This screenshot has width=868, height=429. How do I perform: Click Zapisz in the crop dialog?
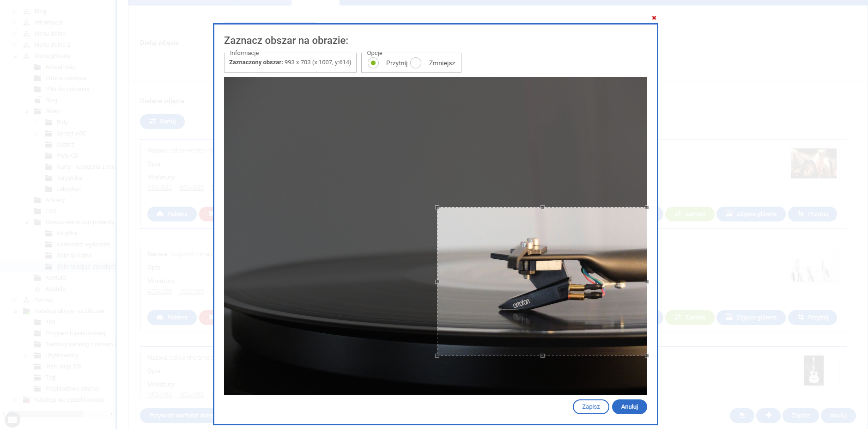tap(590, 407)
